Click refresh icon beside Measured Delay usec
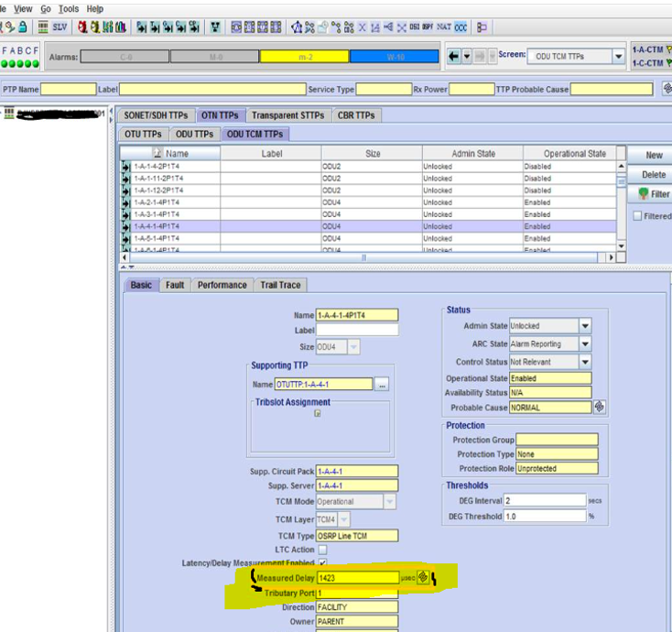 [423, 578]
